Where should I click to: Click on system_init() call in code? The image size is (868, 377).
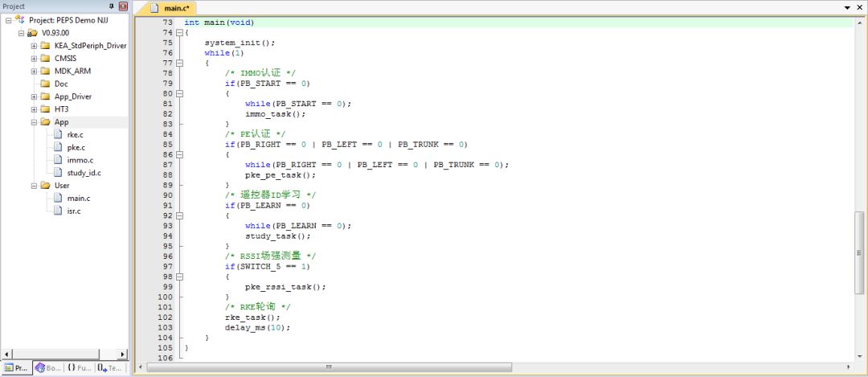coord(240,43)
